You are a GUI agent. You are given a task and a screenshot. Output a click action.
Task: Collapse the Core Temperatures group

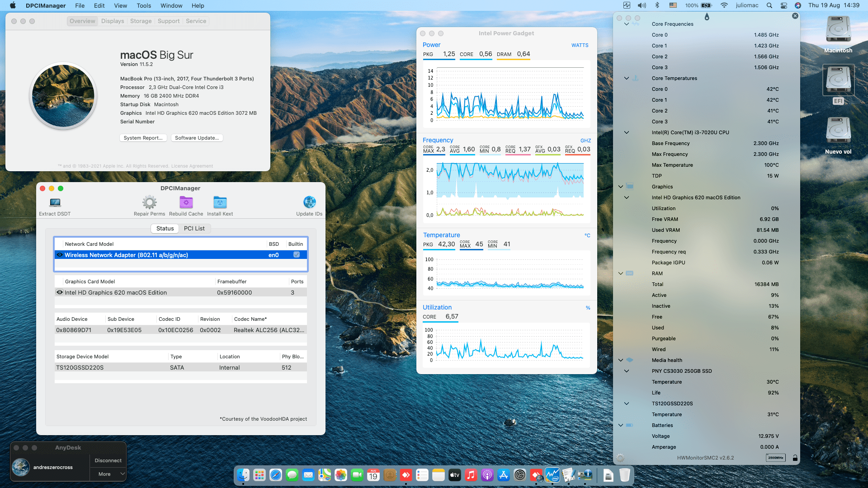tap(627, 78)
